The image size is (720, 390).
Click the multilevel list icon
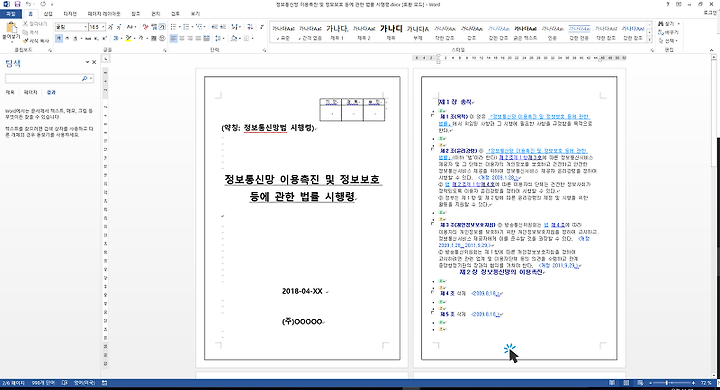[199, 27]
